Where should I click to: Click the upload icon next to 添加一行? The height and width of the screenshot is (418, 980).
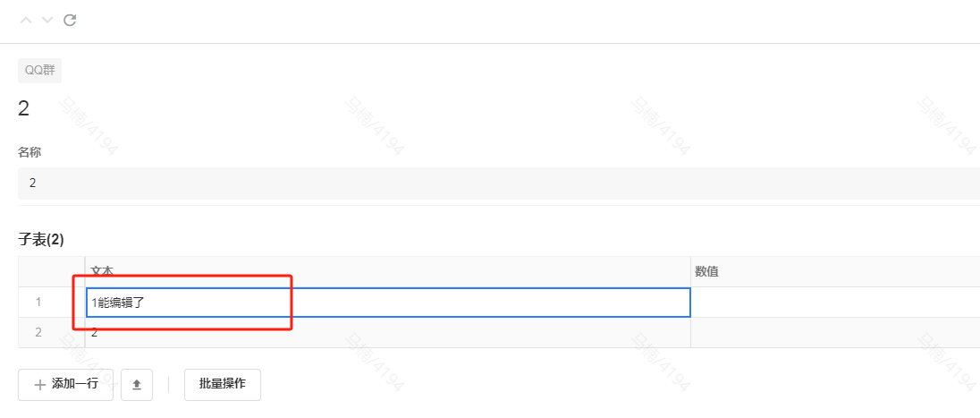[x=137, y=384]
